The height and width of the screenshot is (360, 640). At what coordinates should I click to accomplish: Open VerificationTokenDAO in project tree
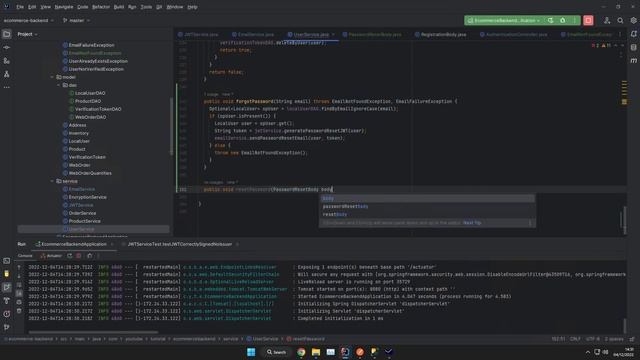click(98, 109)
